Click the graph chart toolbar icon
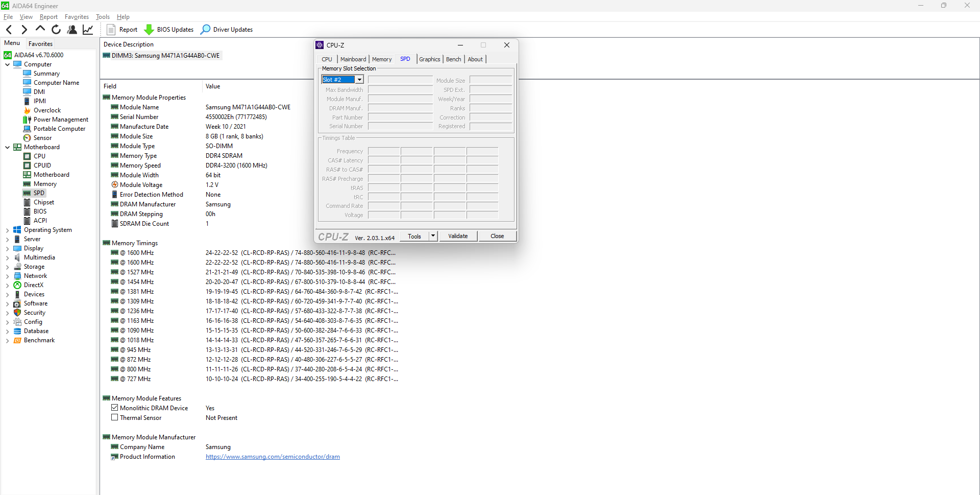The height and width of the screenshot is (495, 980). [88, 30]
